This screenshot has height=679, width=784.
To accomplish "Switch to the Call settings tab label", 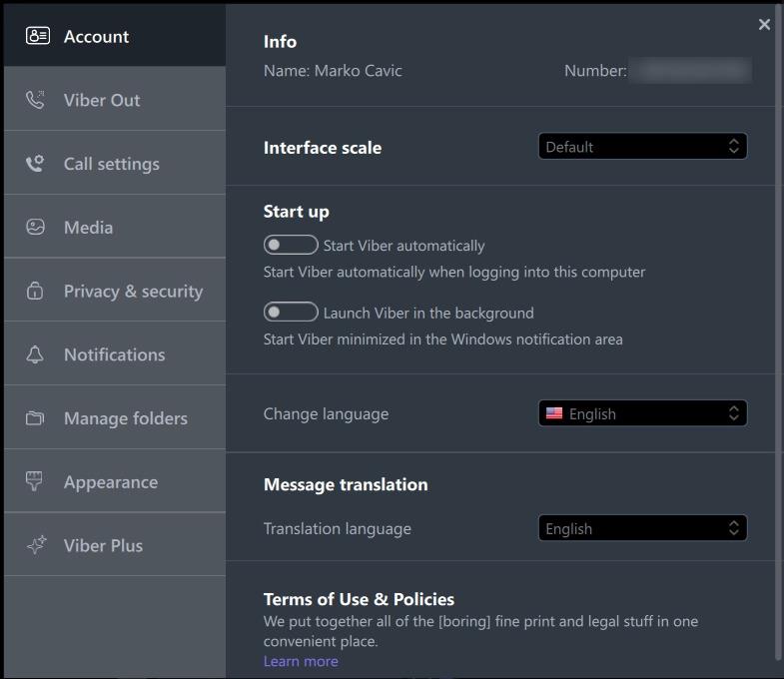I will [x=111, y=164].
